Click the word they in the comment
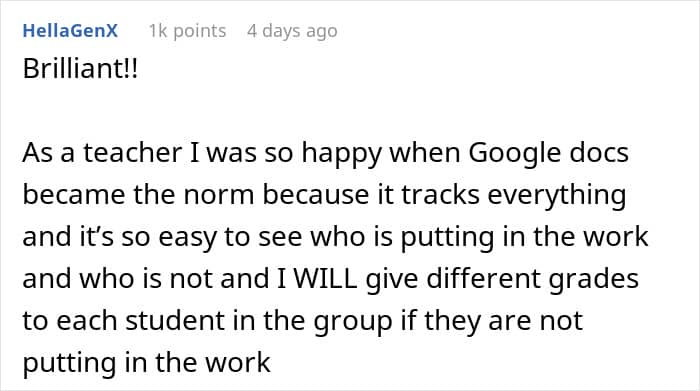The image size is (700, 391). (452, 322)
